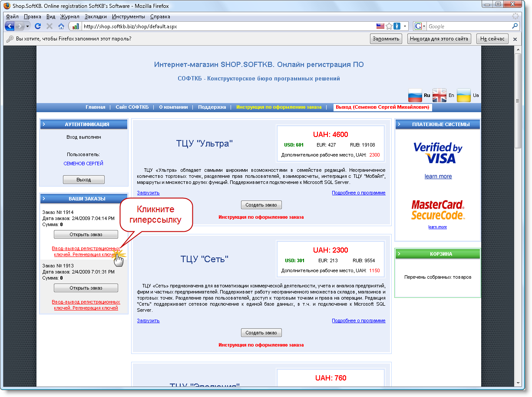Open order № 1913 with Открыть заказ
This screenshot has height=397, width=532.
coord(86,288)
